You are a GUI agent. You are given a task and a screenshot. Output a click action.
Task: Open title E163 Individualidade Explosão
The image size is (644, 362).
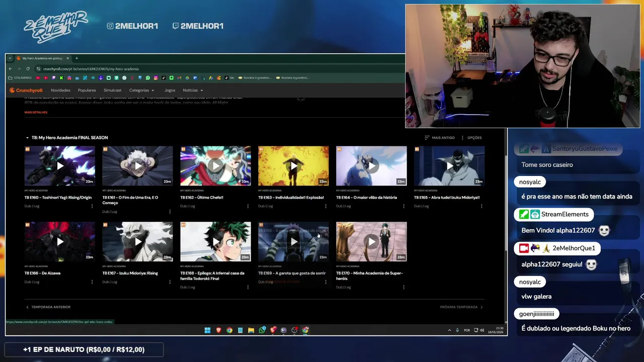pyautogui.click(x=291, y=198)
